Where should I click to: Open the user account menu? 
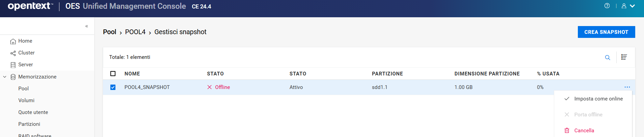[627, 6]
